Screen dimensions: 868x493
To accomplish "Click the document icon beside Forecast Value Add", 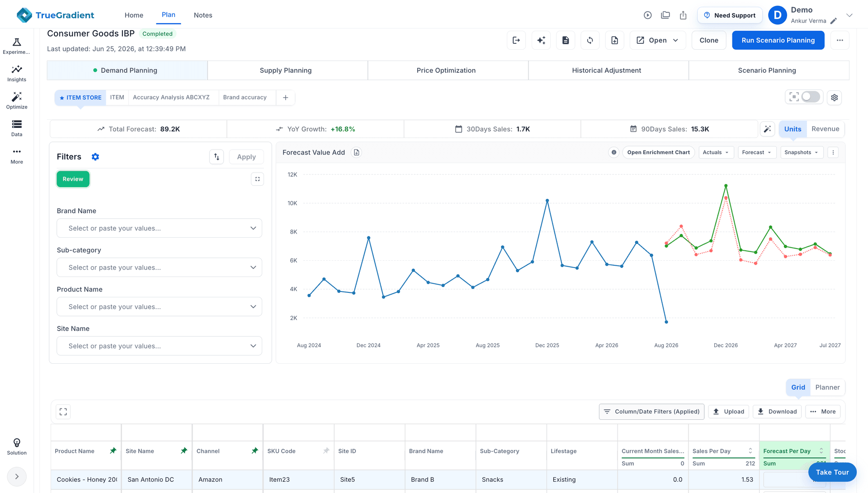I will point(357,153).
